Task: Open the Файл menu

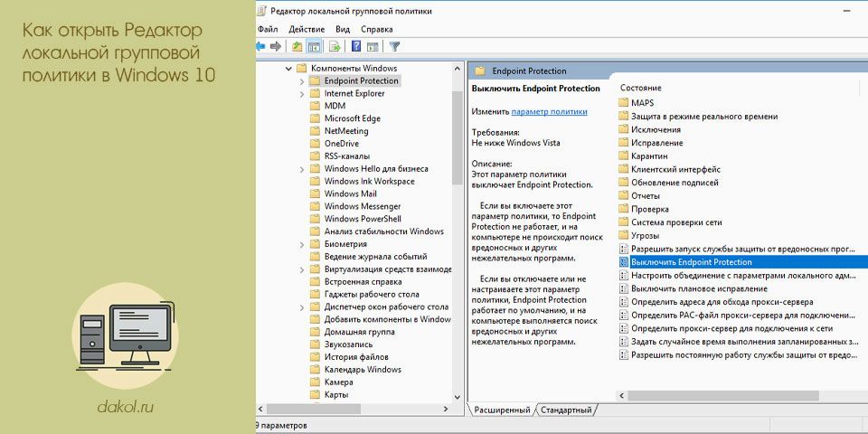Action: coord(268,29)
